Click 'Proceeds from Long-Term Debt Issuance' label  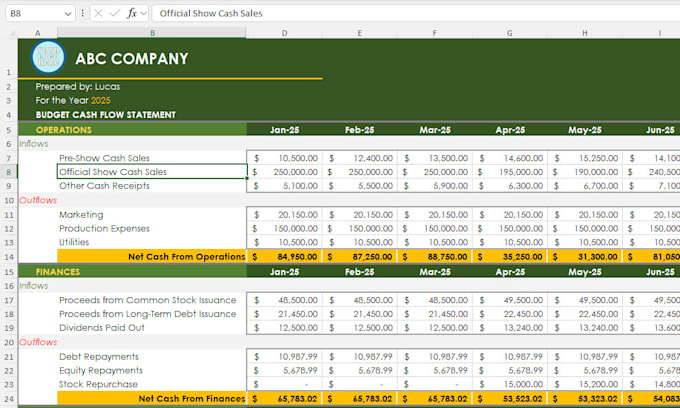(x=148, y=314)
